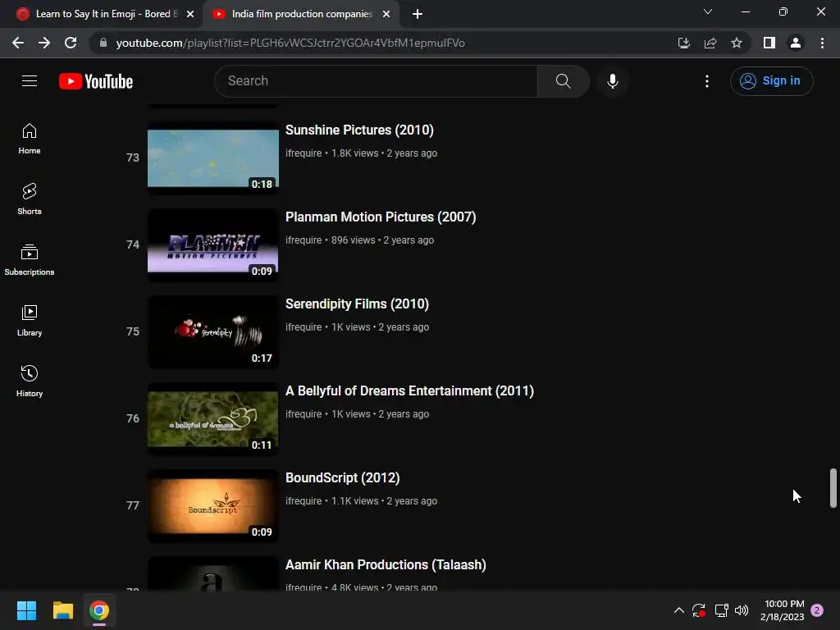840x630 pixels.
Task: Open Sunshine Pictures (2010) video title
Action: click(x=359, y=130)
